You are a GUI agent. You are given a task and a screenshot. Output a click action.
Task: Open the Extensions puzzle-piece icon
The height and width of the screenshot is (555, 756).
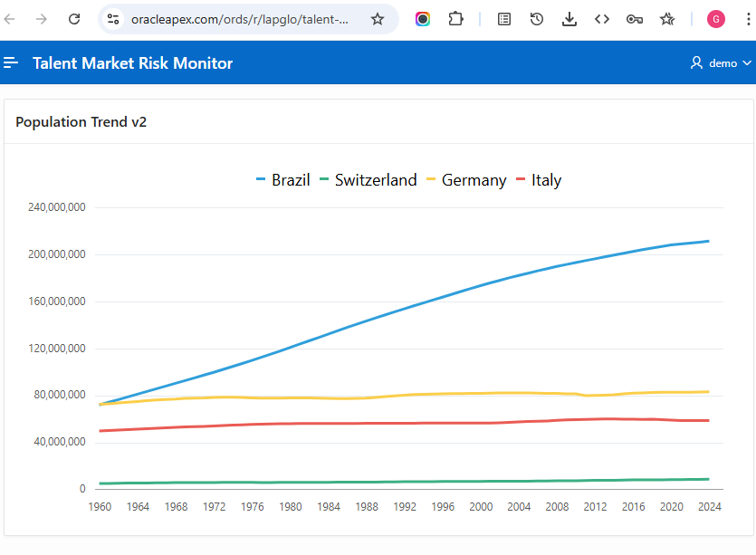(455, 18)
